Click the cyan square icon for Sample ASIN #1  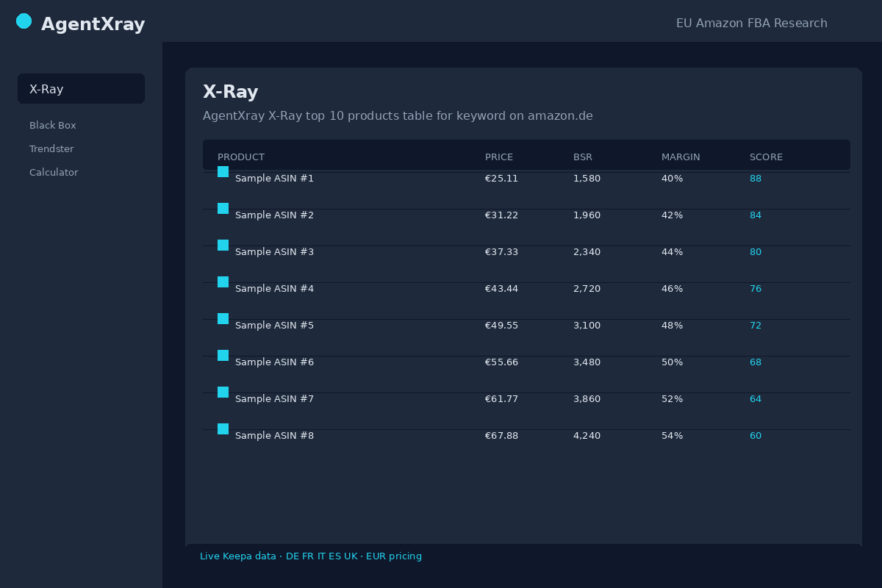tap(223, 172)
